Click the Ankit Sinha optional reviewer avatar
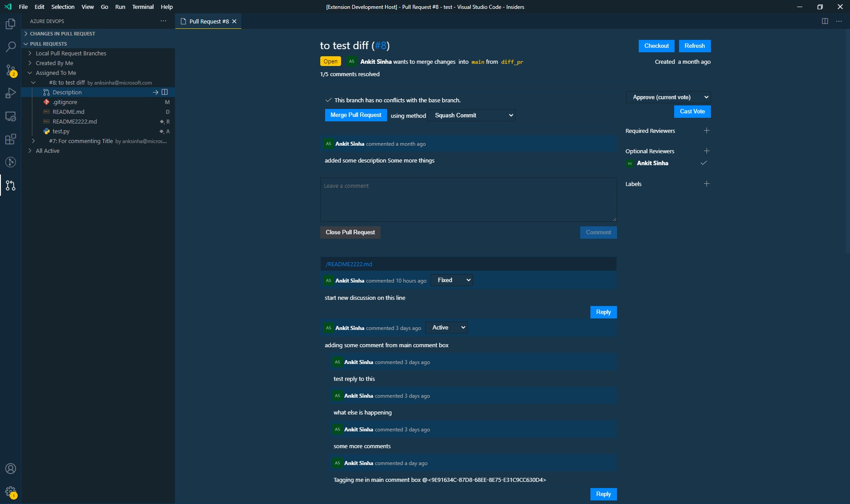 point(630,163)
